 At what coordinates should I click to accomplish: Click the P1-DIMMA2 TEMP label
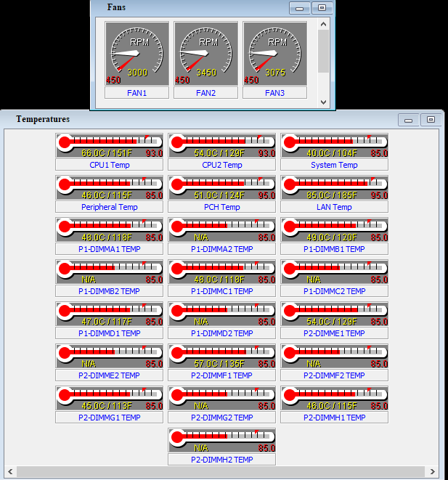click(x=222, y=249)
